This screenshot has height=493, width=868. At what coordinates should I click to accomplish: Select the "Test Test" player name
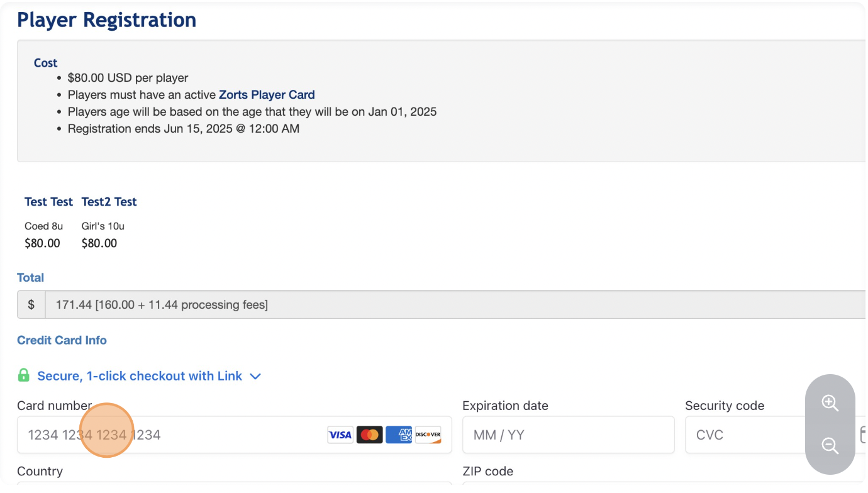tap(49, 202)
